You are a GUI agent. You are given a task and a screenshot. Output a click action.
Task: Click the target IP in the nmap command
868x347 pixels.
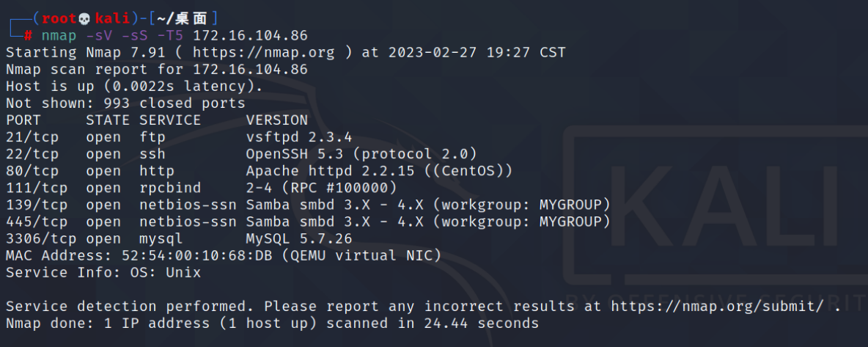click(x=250, y=36)
